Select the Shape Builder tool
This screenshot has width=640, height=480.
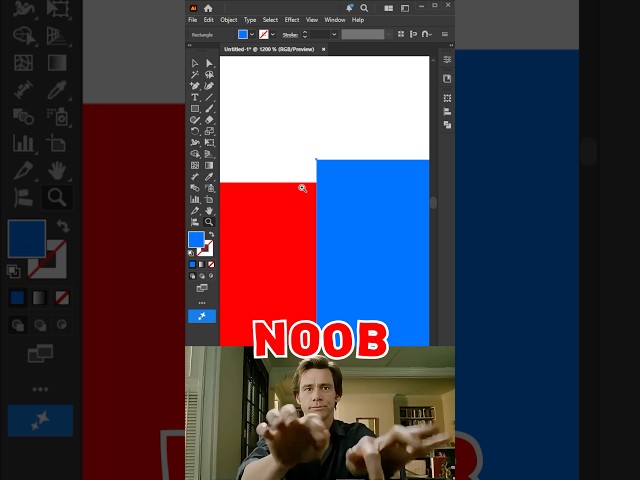point(195,154)
